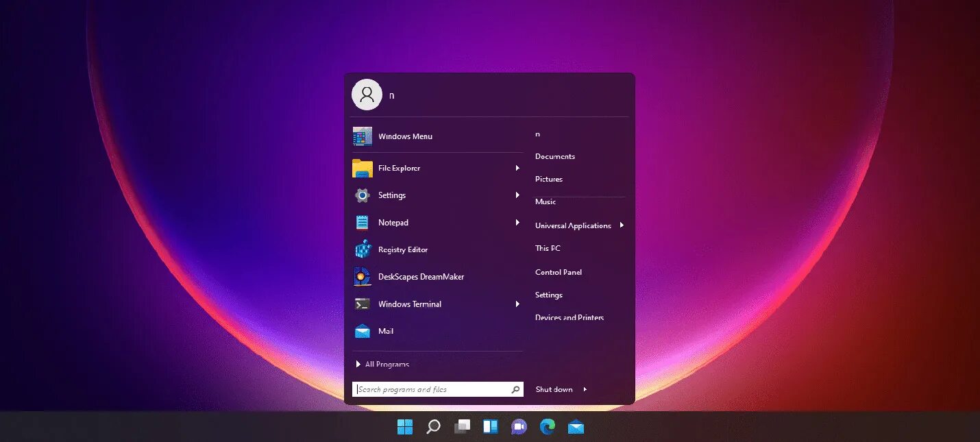The image size is (980, 442).
Task: Open Devices and Printers
Action: point(569,317)
